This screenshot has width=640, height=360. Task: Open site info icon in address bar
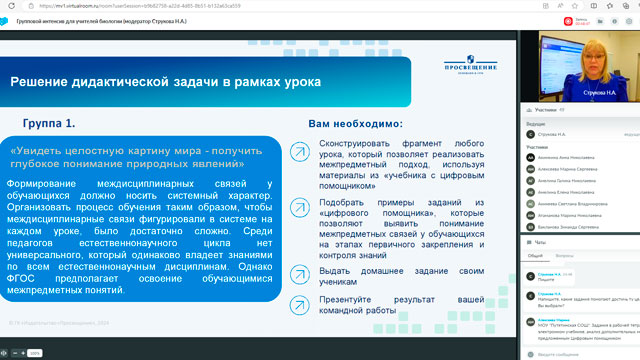pyautogui.click(x=31, y=6)
